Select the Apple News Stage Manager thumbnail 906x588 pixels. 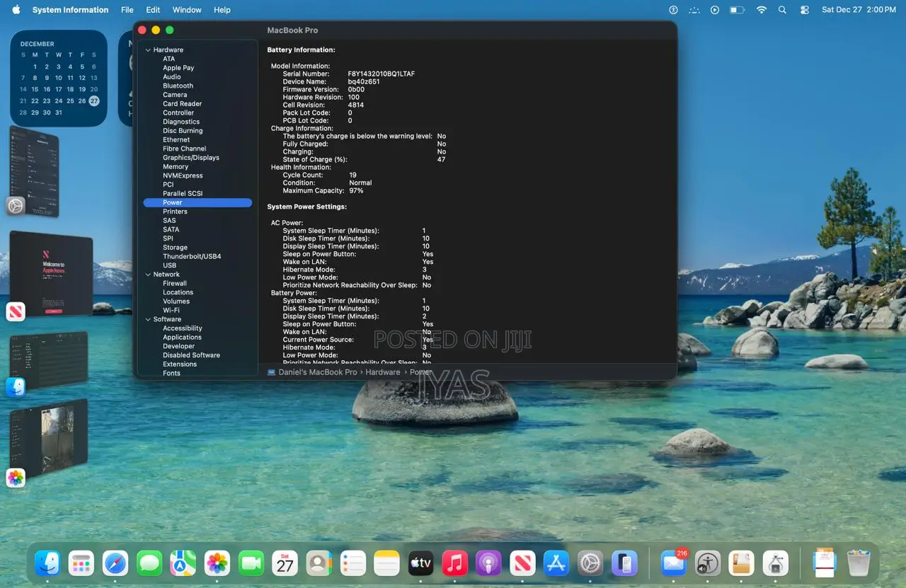point(51,274)
